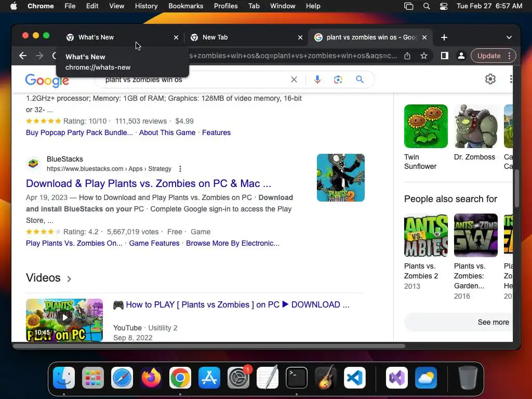Screen dimensions: 532x399
Task: Open the Features sitelink
Action: (x=217, y=132)
